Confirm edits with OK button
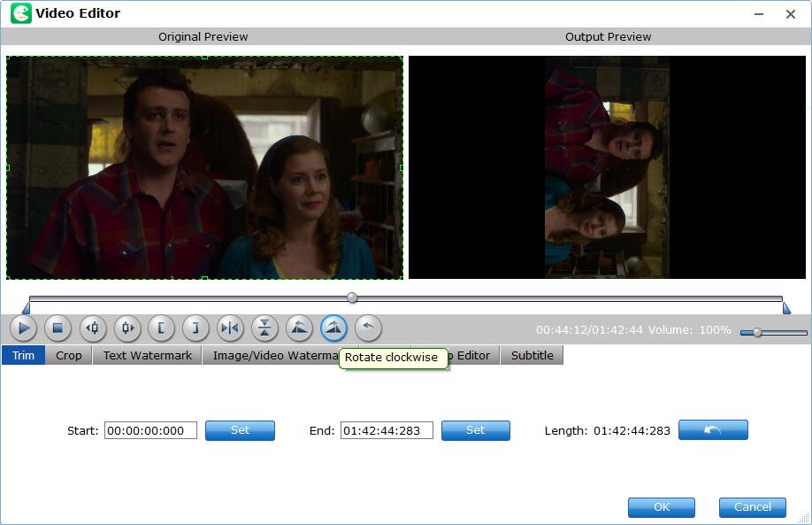The height and width of the screenshot is (525, 812). [x=662, y=507]
